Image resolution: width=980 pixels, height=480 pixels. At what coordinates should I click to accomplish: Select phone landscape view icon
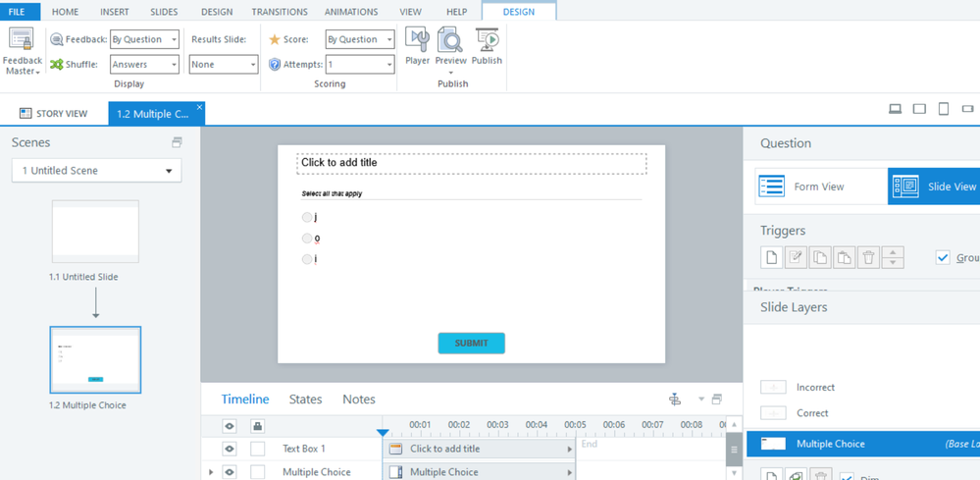(967, 109)
